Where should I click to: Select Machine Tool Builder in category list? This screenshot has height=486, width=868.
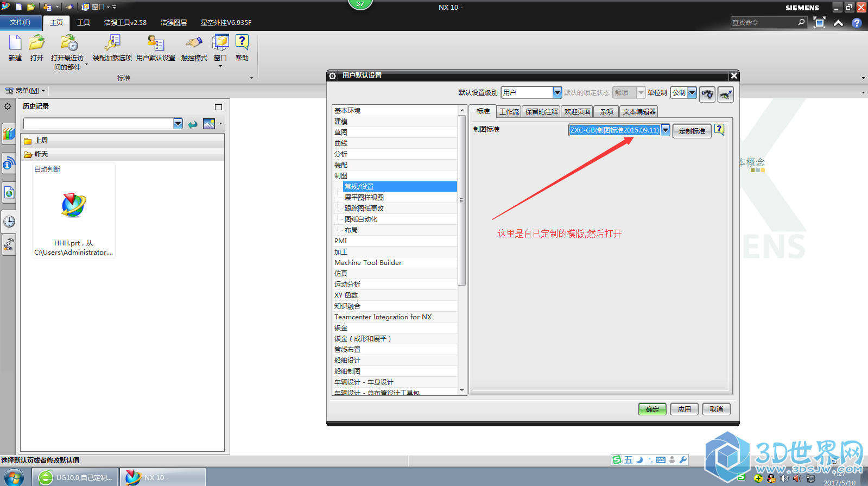368,263
